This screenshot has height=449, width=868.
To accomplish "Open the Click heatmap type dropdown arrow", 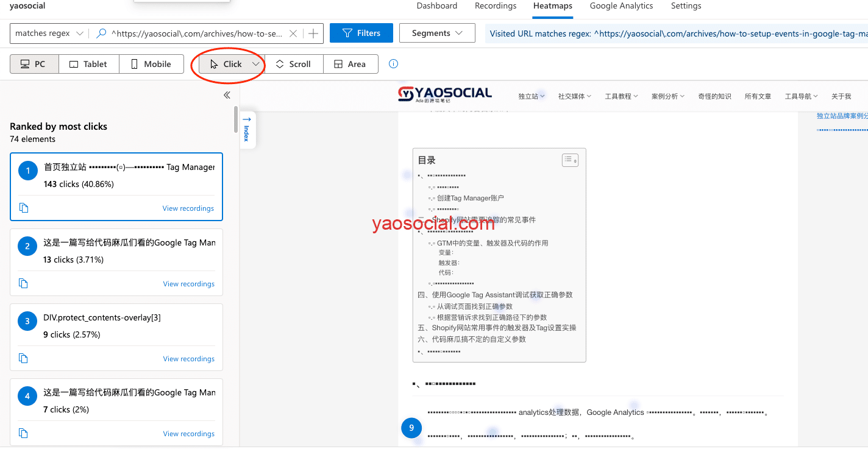I will pyautogui.click(x=256, y=64).
